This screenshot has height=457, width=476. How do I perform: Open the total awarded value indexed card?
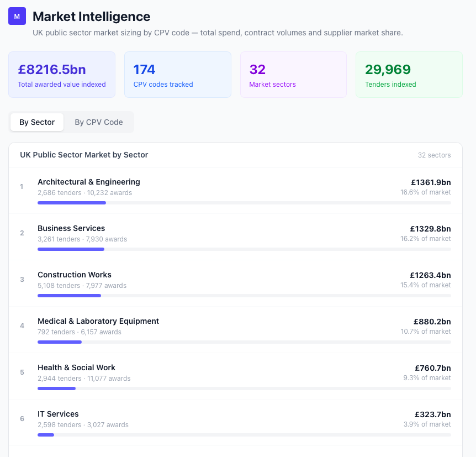click(62, 75)
